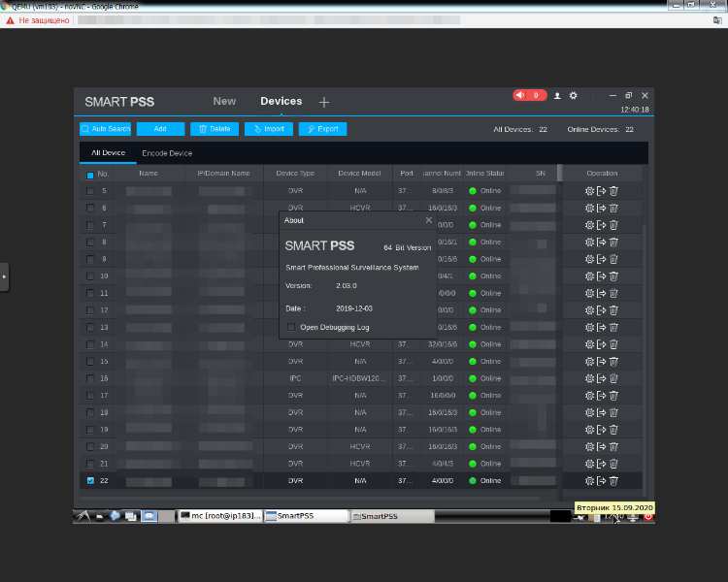The width and height of the screenshot is (728, 582).
Task: Click logout arrow icon for device 9
Action: (601, 259)
